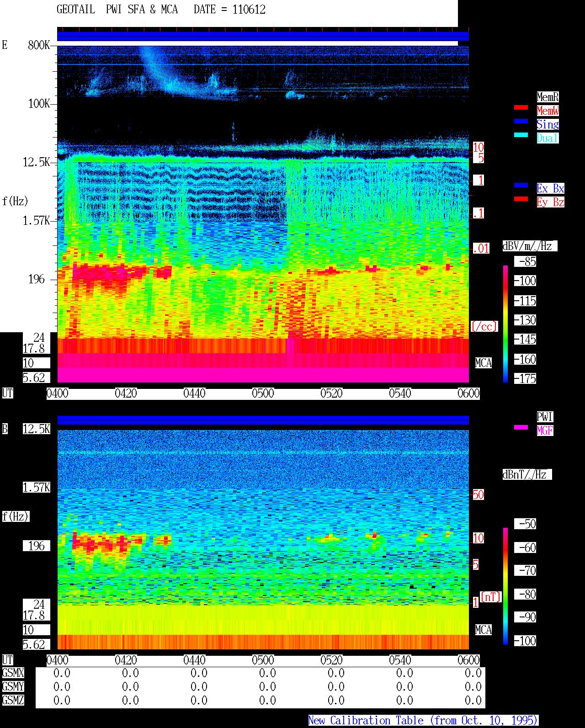Click the blue Ex Bx legend swatch

click(521, 185)
